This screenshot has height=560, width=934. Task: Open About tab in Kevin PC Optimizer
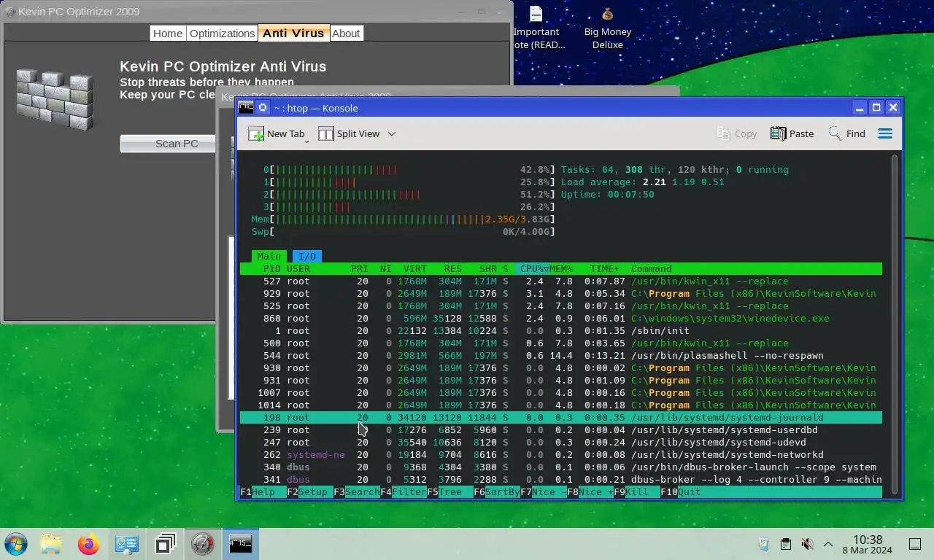coord(346,33)
